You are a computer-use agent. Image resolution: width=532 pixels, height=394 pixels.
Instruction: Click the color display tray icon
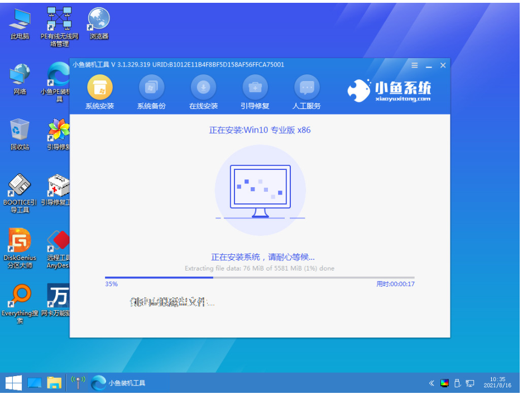tap(444, 383)
